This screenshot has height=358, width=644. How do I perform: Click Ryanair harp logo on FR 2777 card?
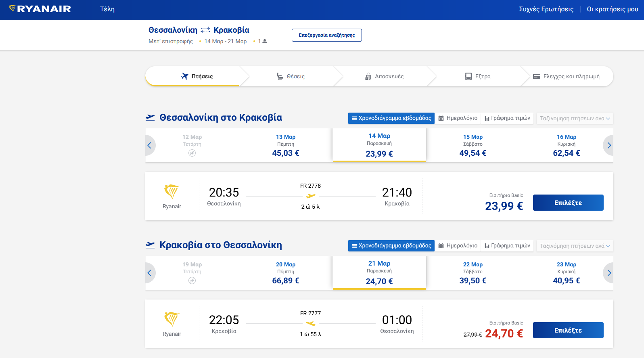coord(171,319)
